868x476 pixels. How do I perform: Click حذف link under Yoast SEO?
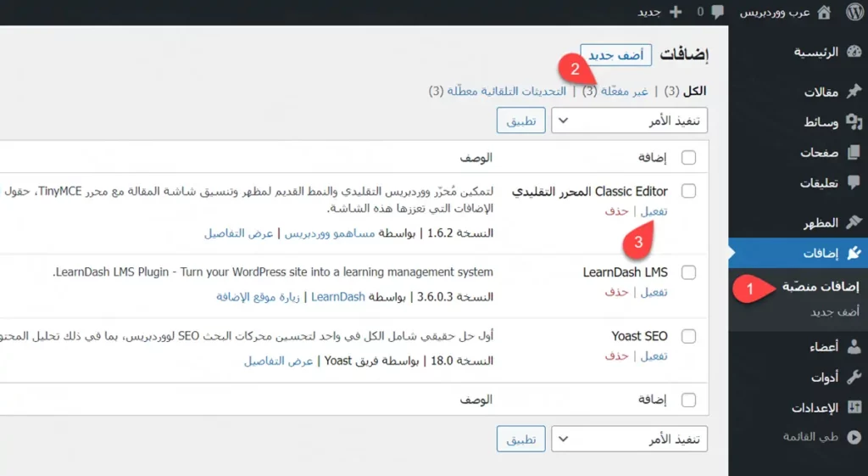616,356
